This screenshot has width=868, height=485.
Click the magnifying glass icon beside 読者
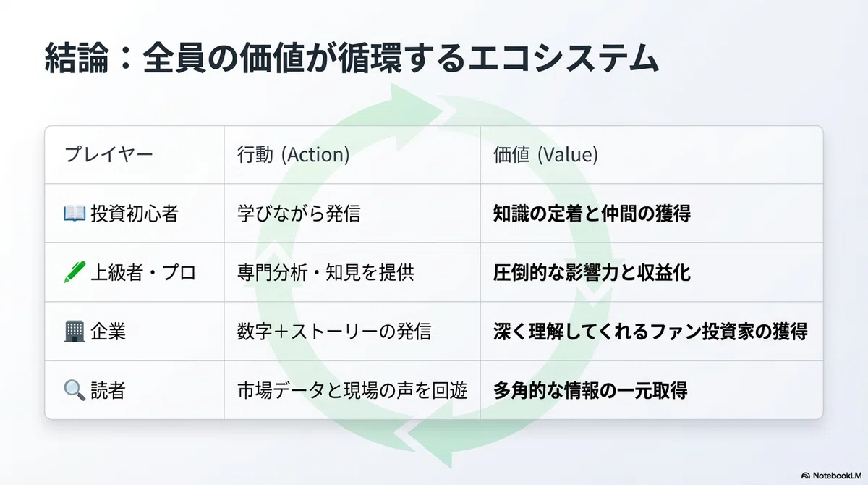point(75,391)
